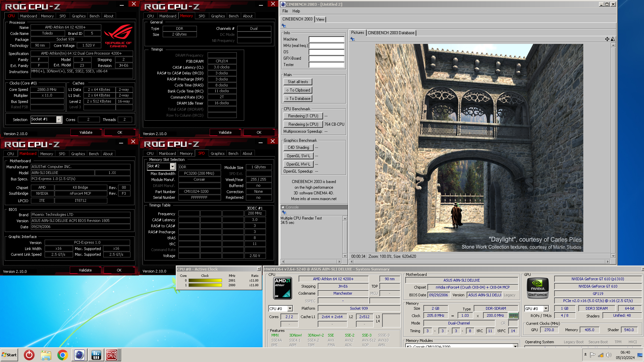This screenshot has width=644, height=362.
Task: Open the GPU #0 dropdown in HWiNFO
Action: (x=546, y=309)
